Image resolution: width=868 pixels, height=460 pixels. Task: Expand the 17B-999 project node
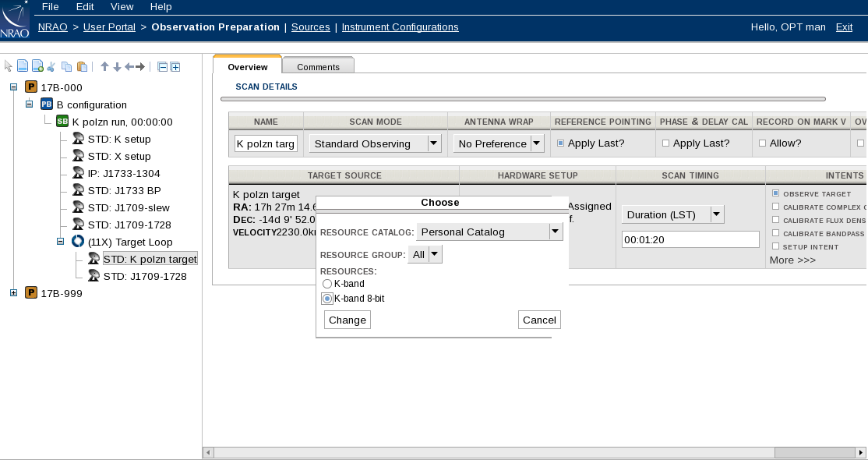click(13, 293)
